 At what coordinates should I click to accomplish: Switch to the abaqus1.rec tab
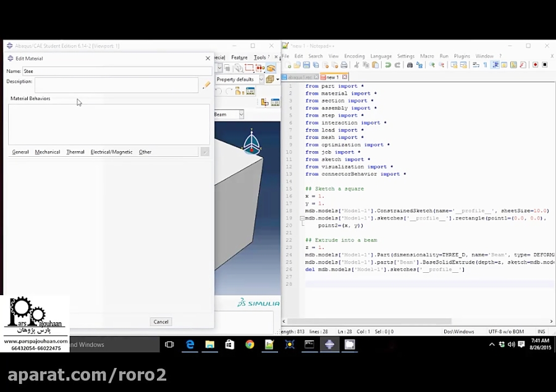(300, 77)
